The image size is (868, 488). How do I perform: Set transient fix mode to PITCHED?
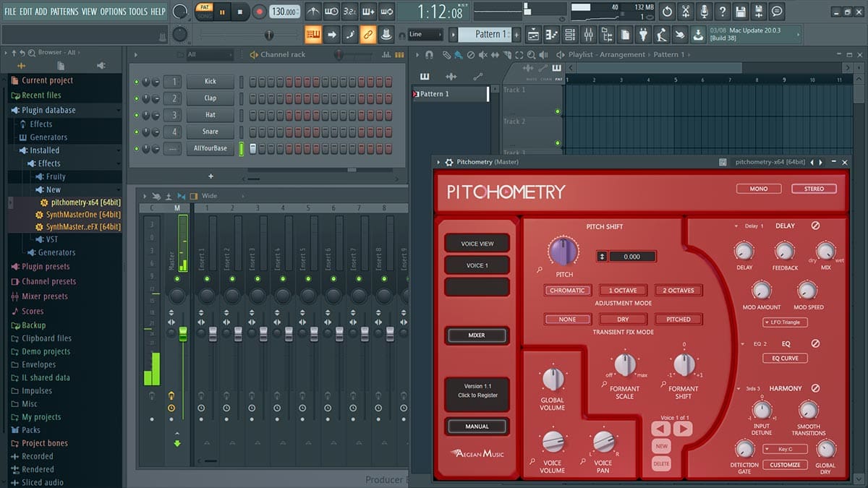click(x=678, y=319)
